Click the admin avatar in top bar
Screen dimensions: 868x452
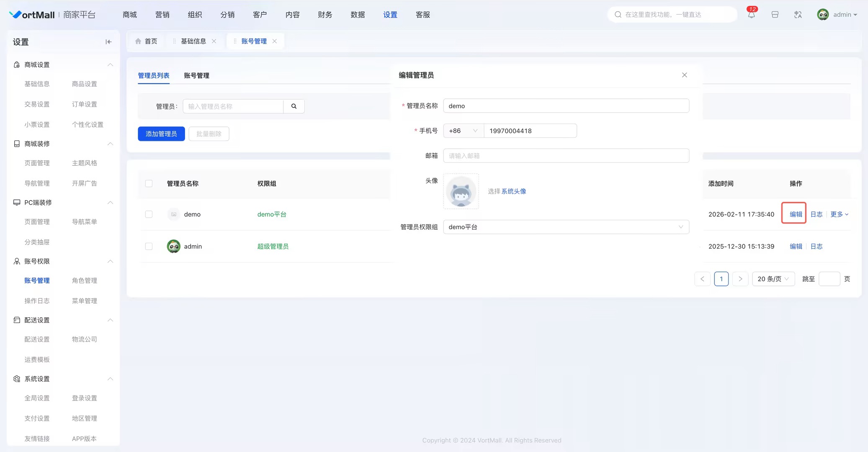(x=823, y=14)
